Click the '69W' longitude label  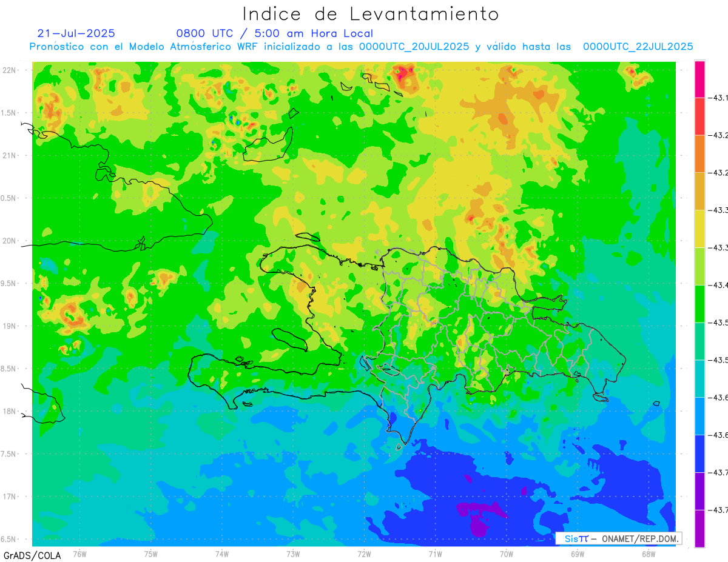coord(578,554)
